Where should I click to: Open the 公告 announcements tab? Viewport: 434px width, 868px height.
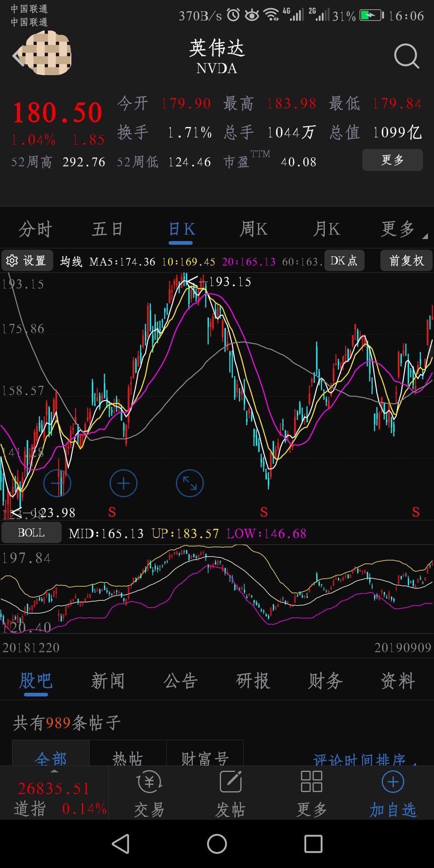(180, 681)
